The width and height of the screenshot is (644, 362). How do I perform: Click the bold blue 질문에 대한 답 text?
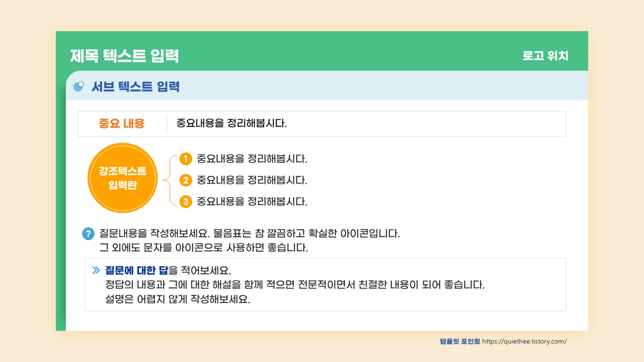pos(136,270)
